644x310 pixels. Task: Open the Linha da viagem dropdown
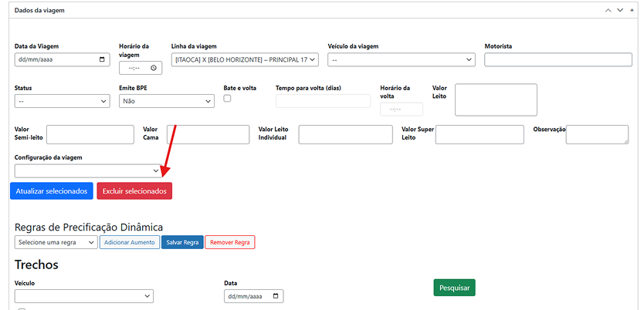[245, 59]
